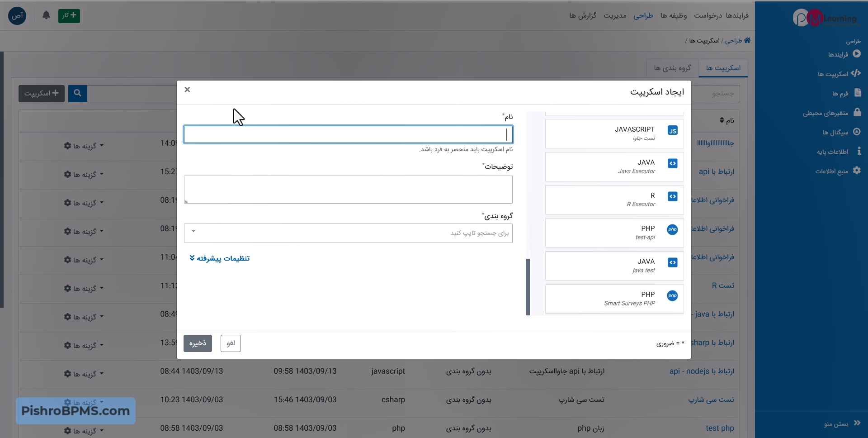Pick the R Executor script icon
Viewport: 868px width, 438px height.
(672, 197)
